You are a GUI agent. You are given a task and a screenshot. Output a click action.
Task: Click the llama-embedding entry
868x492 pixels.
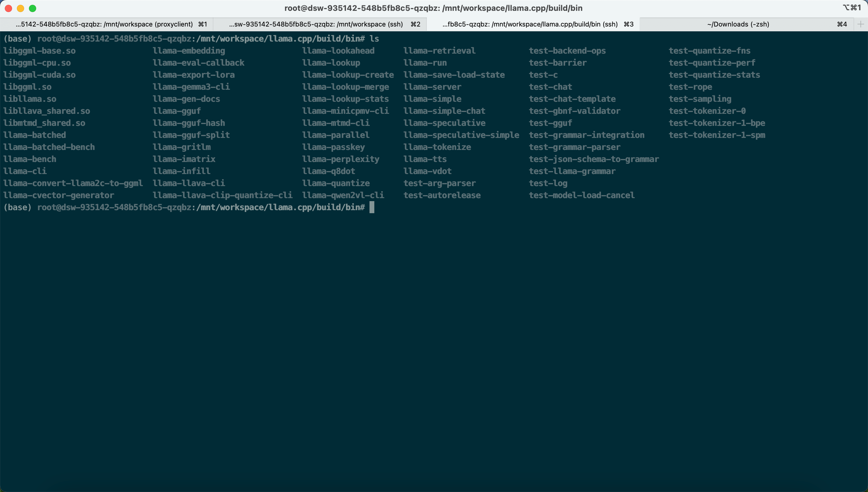(x=189, y=51)
